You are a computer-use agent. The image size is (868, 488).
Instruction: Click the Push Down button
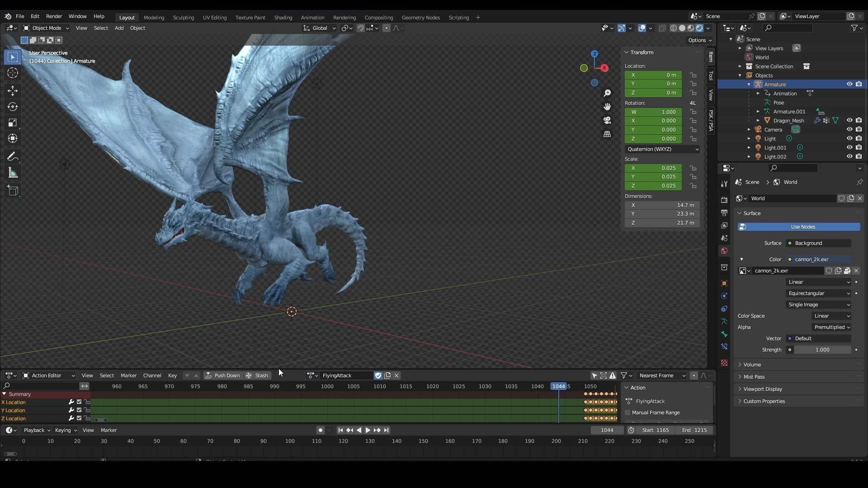click(222, 375)
